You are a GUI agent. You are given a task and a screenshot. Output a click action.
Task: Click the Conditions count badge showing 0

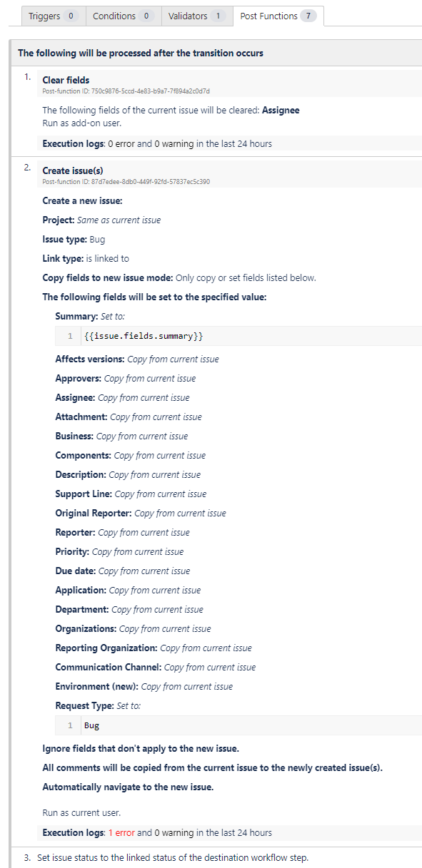pos(146,16)
